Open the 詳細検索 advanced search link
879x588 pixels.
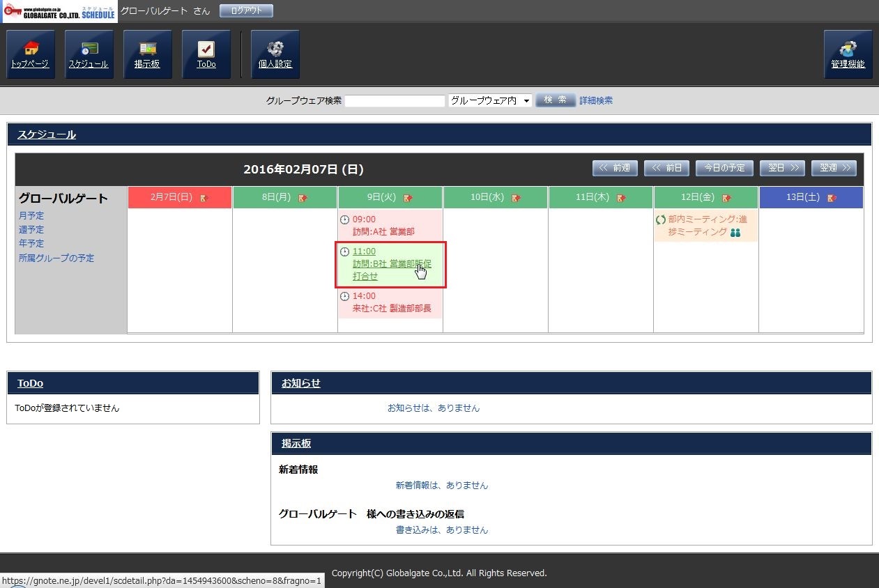click(x=596, y=100)
